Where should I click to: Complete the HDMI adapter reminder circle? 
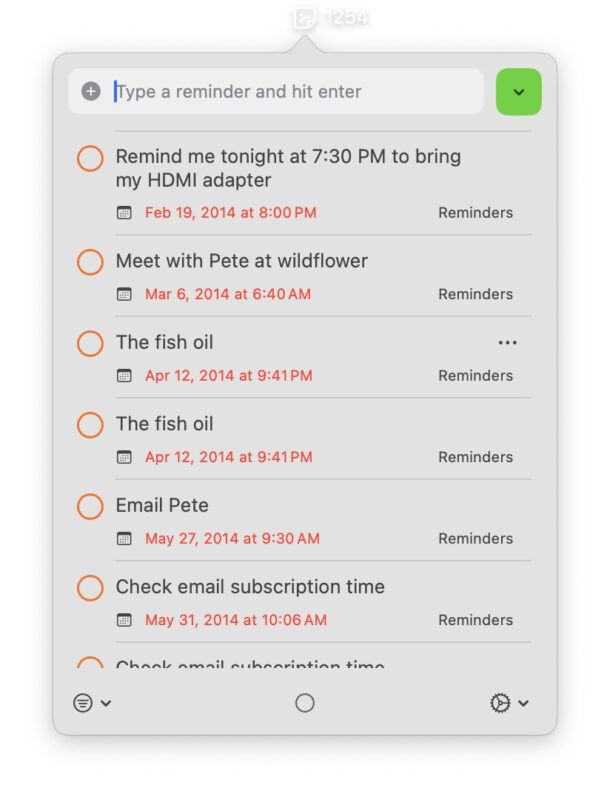[x=90, y=158]
